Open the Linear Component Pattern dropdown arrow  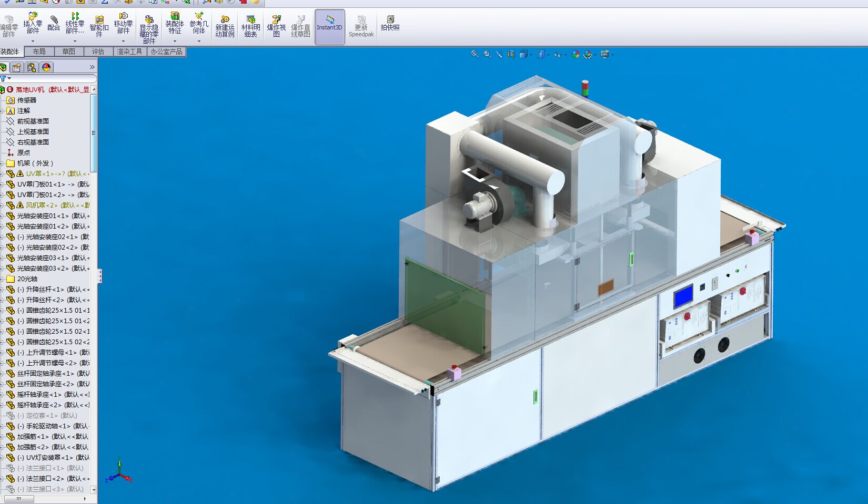tap(75, 41)
